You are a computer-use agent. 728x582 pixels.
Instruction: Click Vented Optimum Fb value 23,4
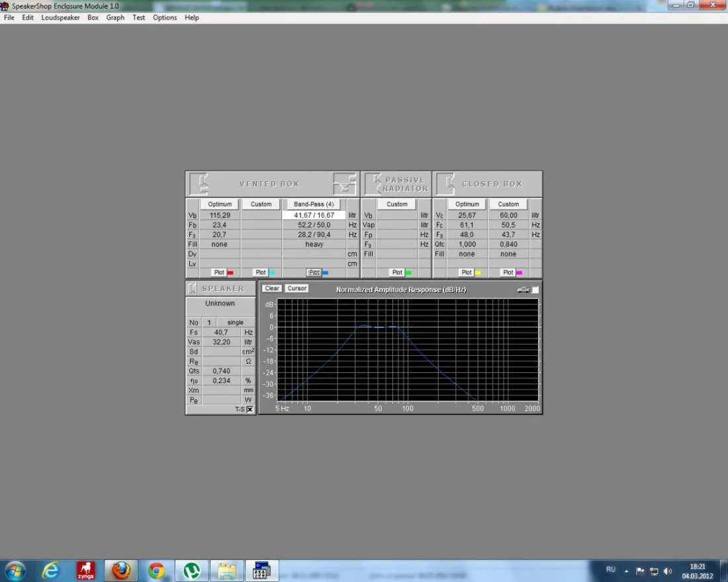pos(220,225)
